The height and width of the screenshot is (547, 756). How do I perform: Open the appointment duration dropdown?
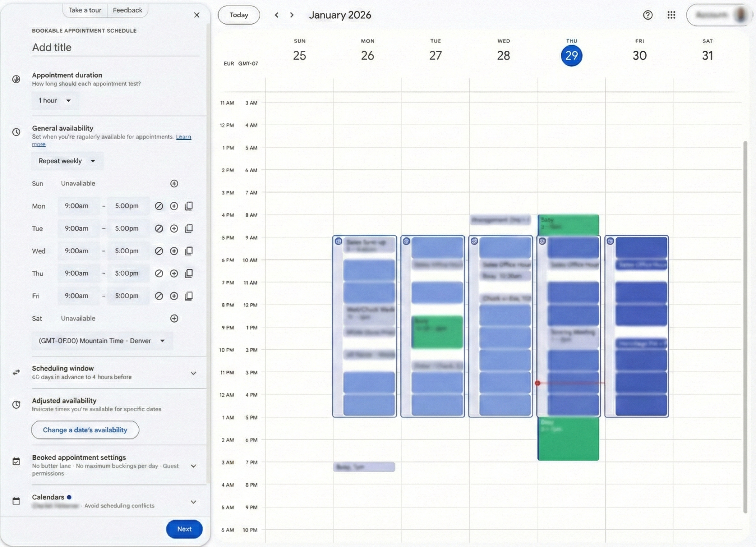pyautogui.click(x=55, y=100)
